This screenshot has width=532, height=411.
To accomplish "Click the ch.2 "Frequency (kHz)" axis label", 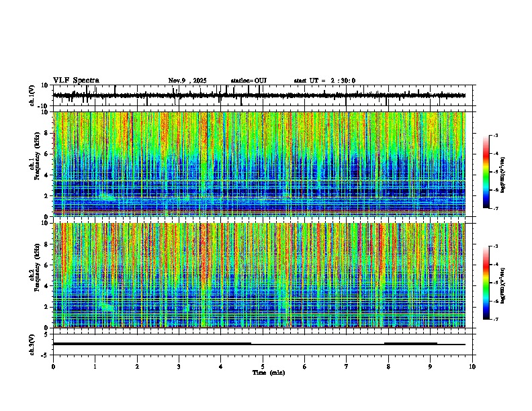I will click(x=37, y=267).
